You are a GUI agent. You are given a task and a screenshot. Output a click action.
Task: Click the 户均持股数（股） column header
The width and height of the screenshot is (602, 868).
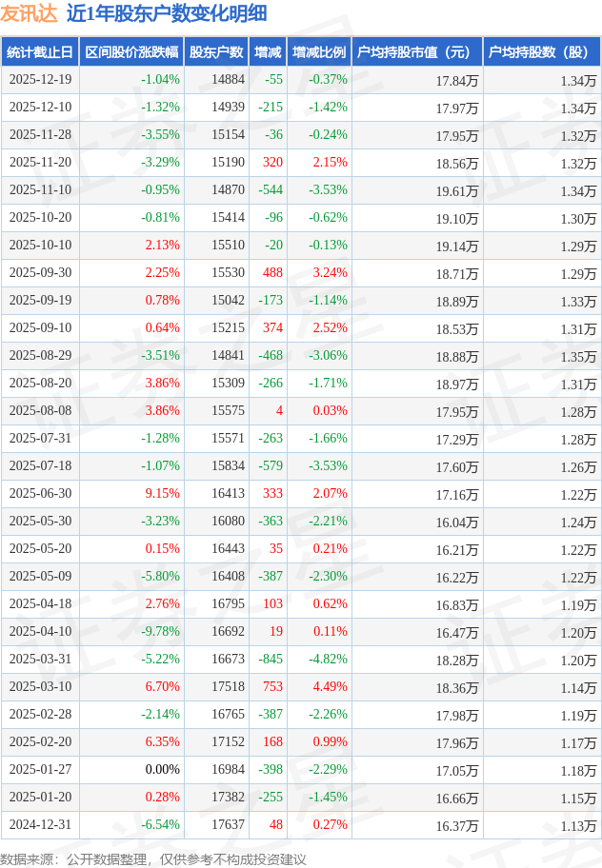pyautogui.click(x=541, y=52)
